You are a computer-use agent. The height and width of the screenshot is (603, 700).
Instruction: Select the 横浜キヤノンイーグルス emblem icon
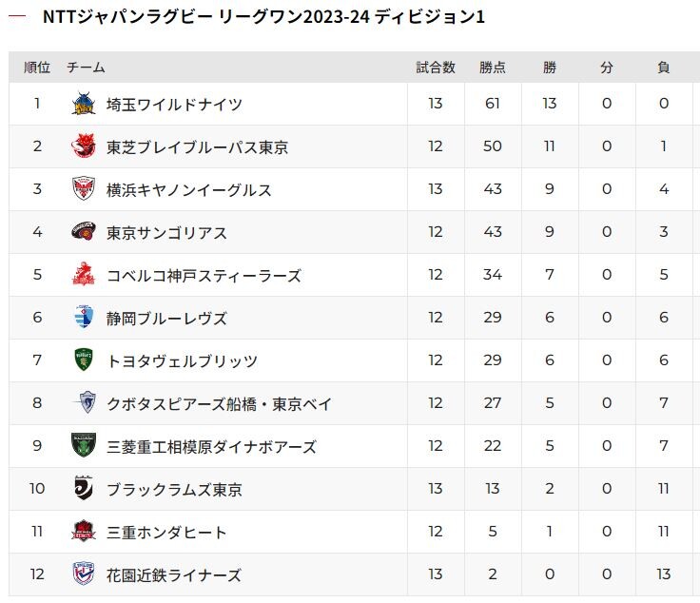[x=84, y=188]
